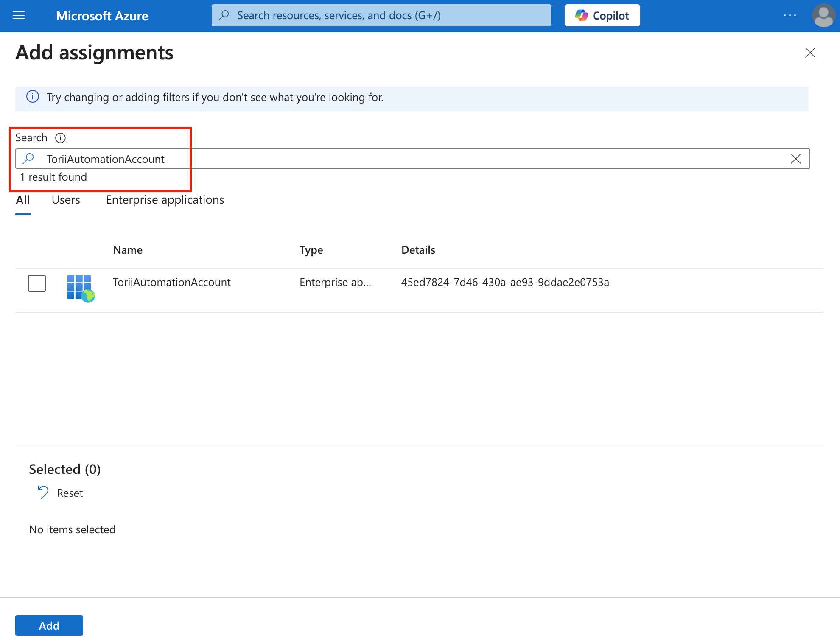Click the global search magnifier icon
This screenshot has height=644, width=840.
(224, 15)
